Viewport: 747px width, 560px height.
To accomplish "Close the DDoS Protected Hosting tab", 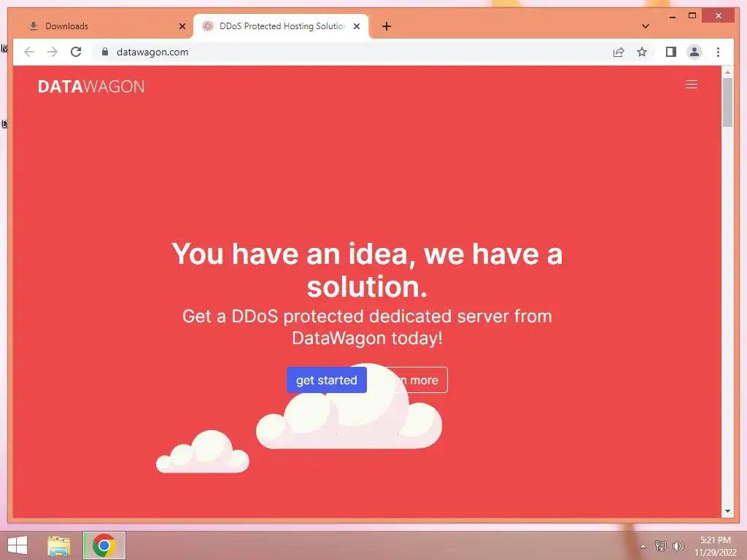I will pos(356,27).
